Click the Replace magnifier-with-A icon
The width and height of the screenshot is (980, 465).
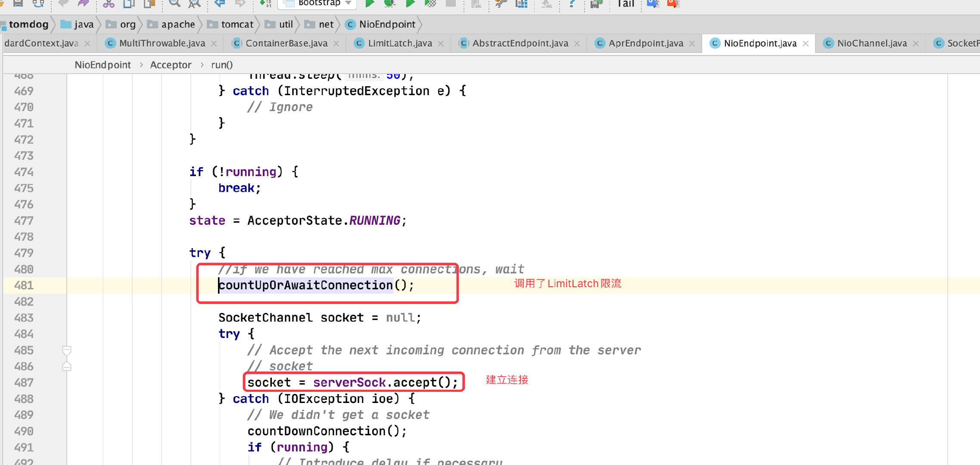point(195,3)
